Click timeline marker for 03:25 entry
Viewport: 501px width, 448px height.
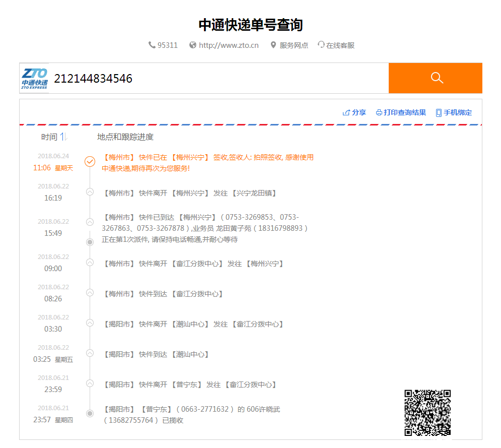tap(90, 353)
